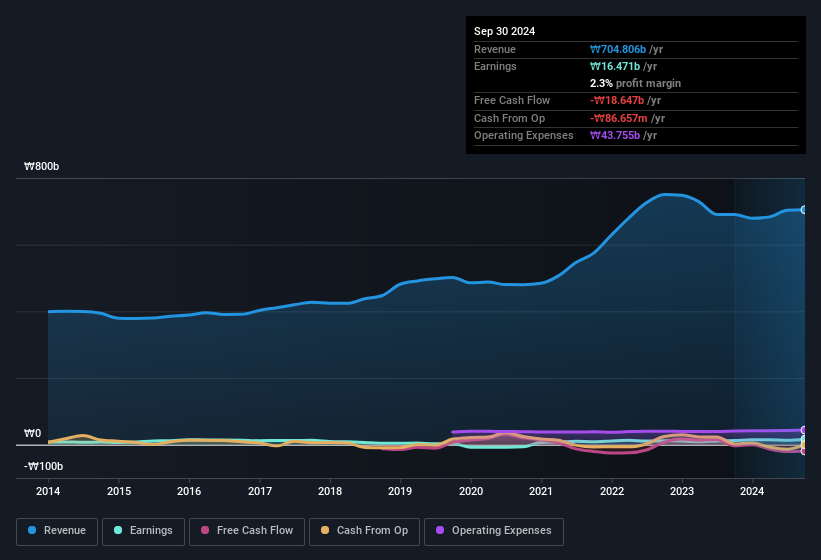Screen dimensions: 821x560
Task: Click the Cash From Op label in tooltip
Action: [x=509, y=118]
